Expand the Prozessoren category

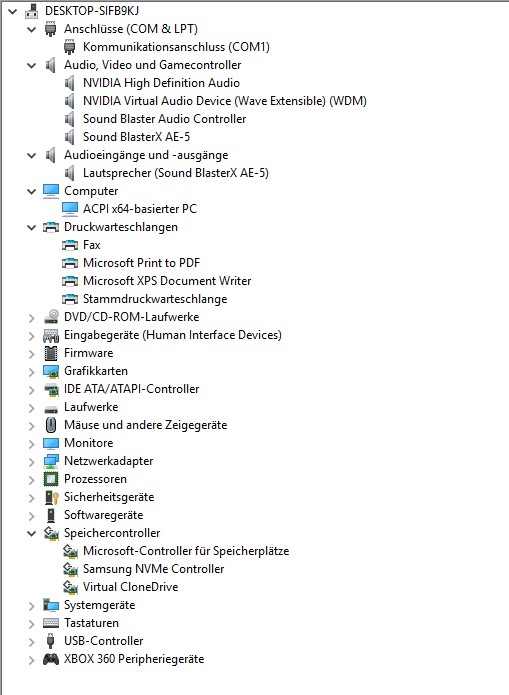coord(31,480)
